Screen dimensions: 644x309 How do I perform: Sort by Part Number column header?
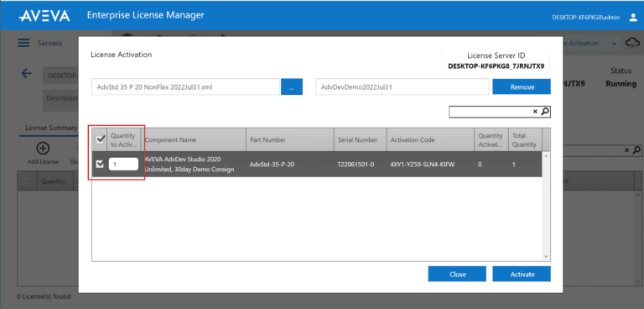pos(290,140)
